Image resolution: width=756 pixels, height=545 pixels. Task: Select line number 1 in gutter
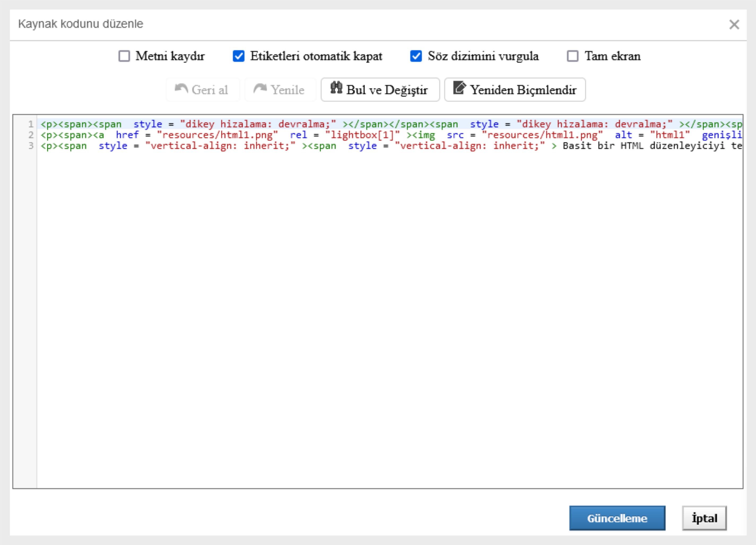coord(31,124)
